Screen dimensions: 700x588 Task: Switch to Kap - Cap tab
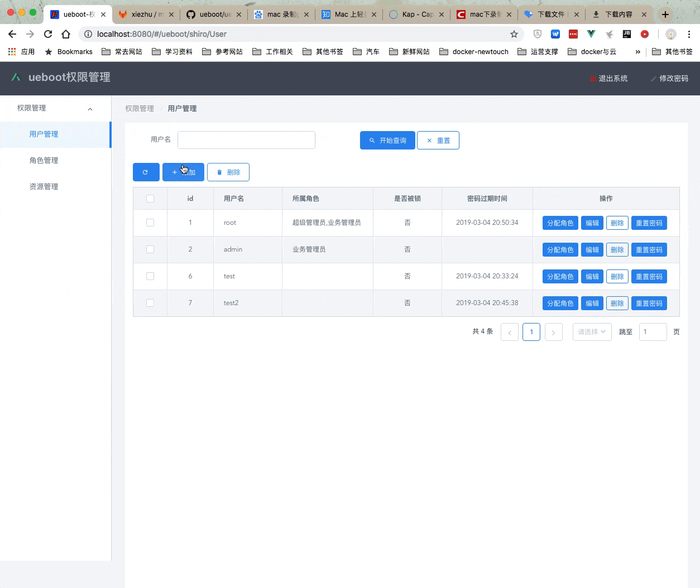[x=417, y=15]
